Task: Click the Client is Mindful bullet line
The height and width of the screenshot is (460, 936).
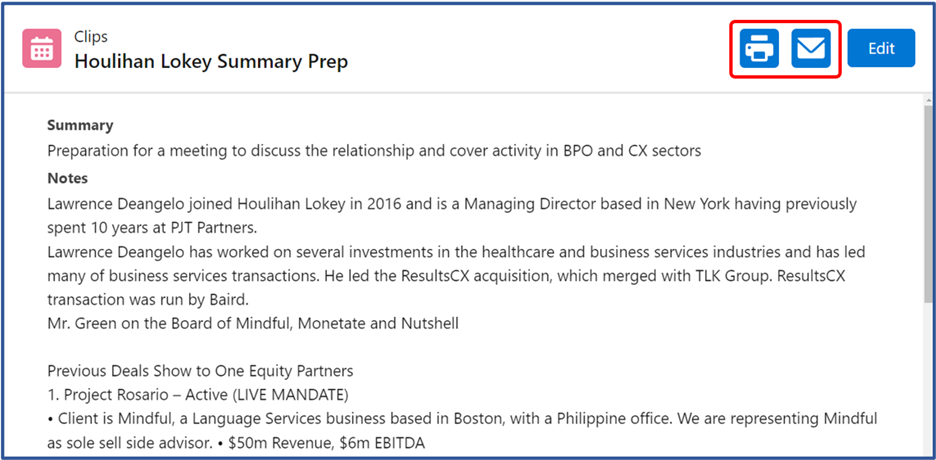Action: 463,419
